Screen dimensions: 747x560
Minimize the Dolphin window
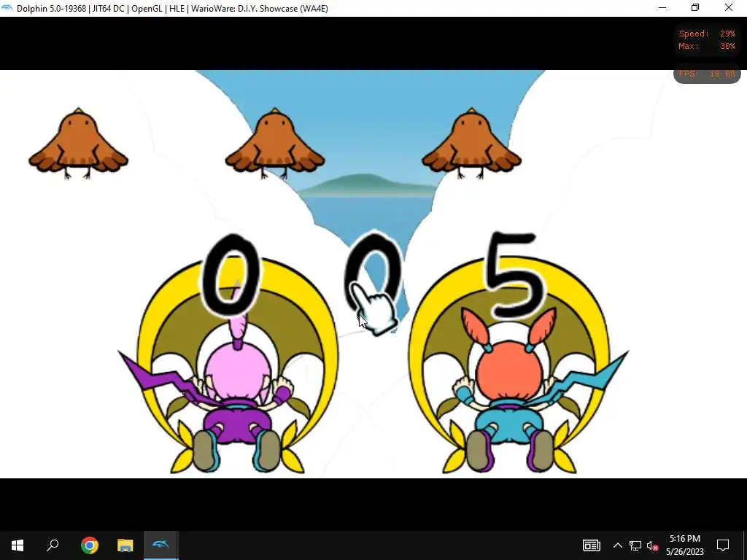pyautogui.click(x=662, y=8)
